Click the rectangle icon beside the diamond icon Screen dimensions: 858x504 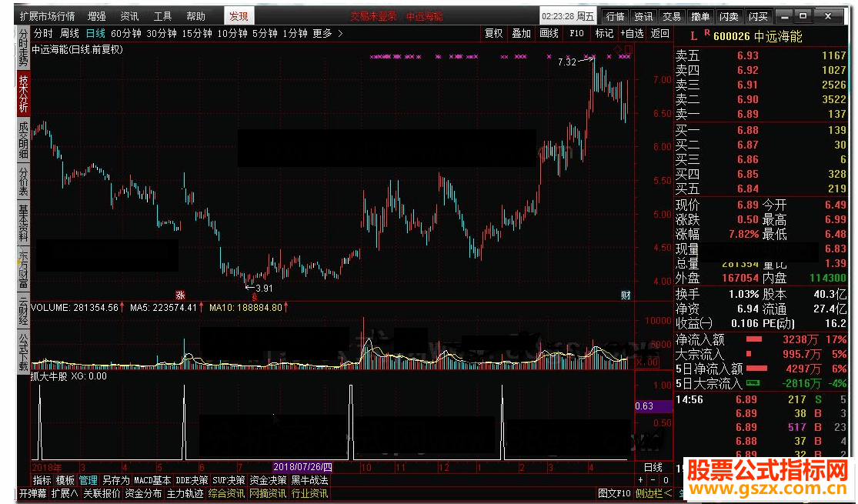[x=628, y=50]
